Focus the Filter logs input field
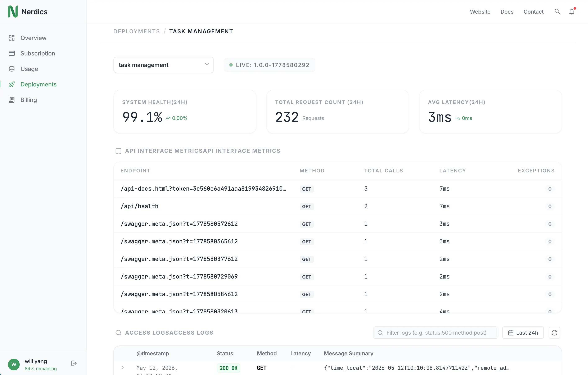The image size is (588, 375). 435,333
